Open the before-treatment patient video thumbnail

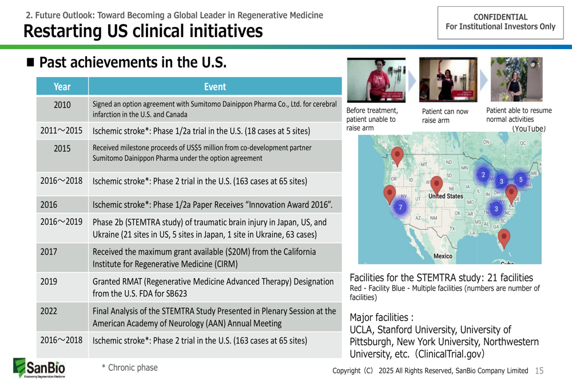[x=375, y=81]
